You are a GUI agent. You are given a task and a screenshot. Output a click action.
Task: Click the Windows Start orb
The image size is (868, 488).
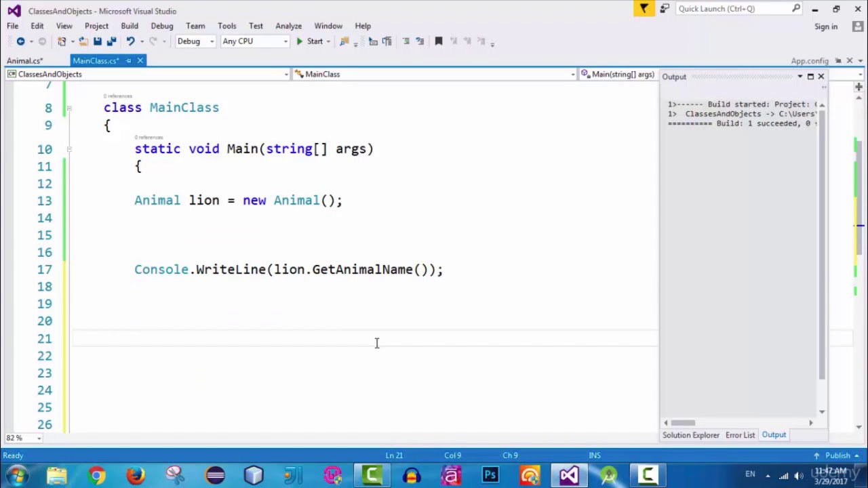(x=17, y=476)
